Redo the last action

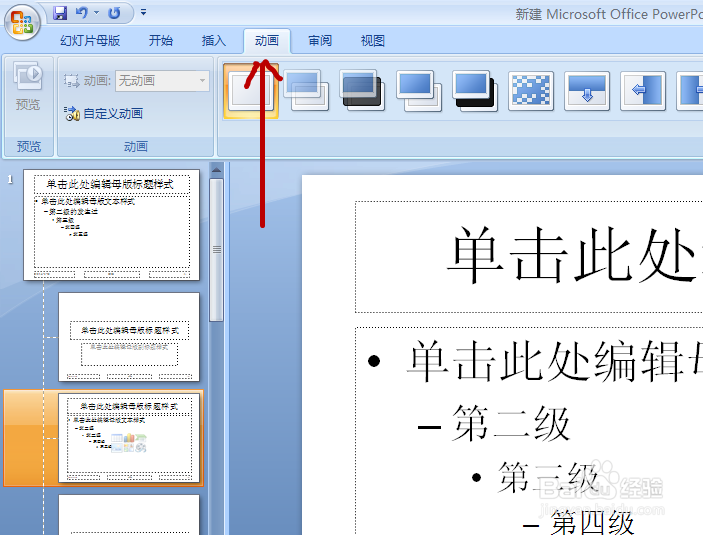[114, 13]
